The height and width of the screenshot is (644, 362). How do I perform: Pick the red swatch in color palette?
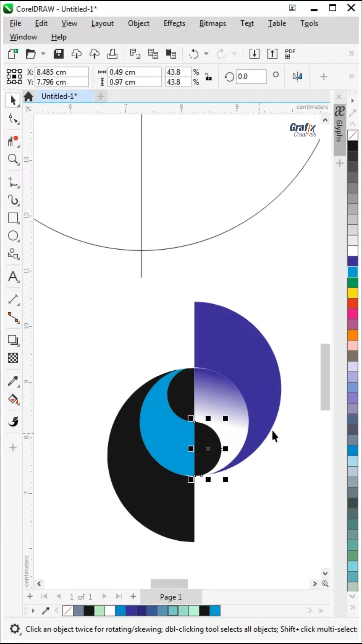pyautogui.click(x=353, y=303)
